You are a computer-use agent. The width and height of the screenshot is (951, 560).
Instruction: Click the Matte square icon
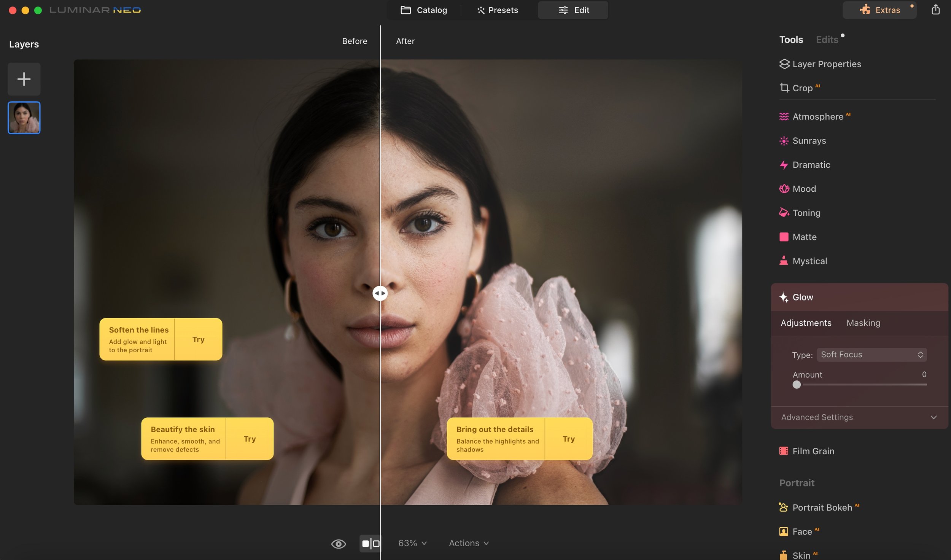click(x=784, y=237)
